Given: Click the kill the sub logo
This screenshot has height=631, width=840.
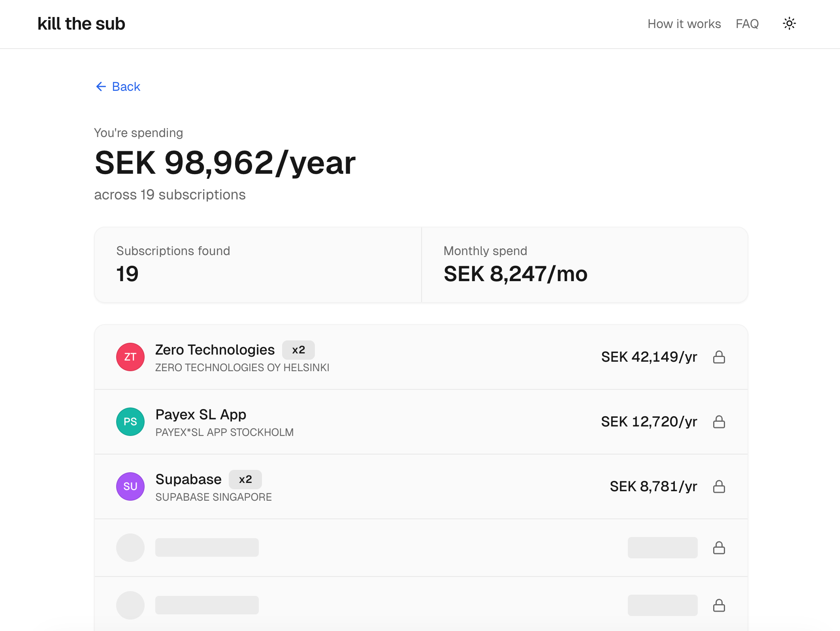Looking at the screenshot, I should point(81,24).
